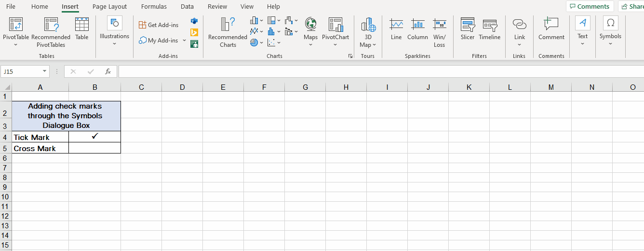Screen dimensions: 644x251
Task: Open the File tab
Action: pos(11,6)
